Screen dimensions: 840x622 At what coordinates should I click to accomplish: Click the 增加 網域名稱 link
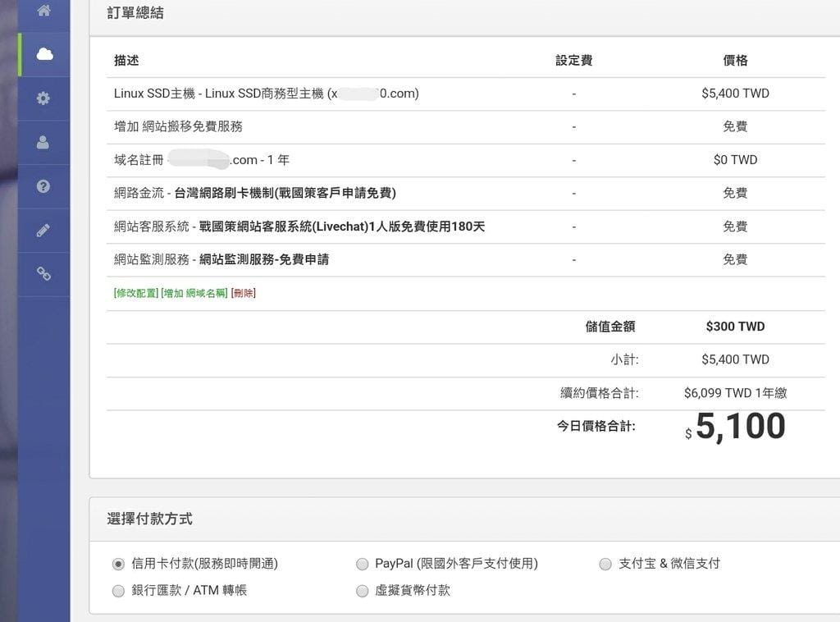point(194,293)
